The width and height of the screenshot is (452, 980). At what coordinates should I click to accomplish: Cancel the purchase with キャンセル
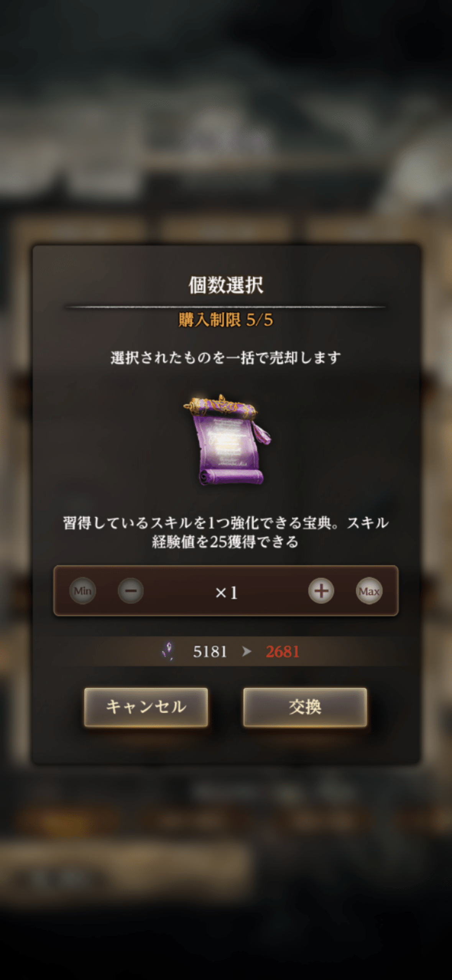(x=146, y=707)
